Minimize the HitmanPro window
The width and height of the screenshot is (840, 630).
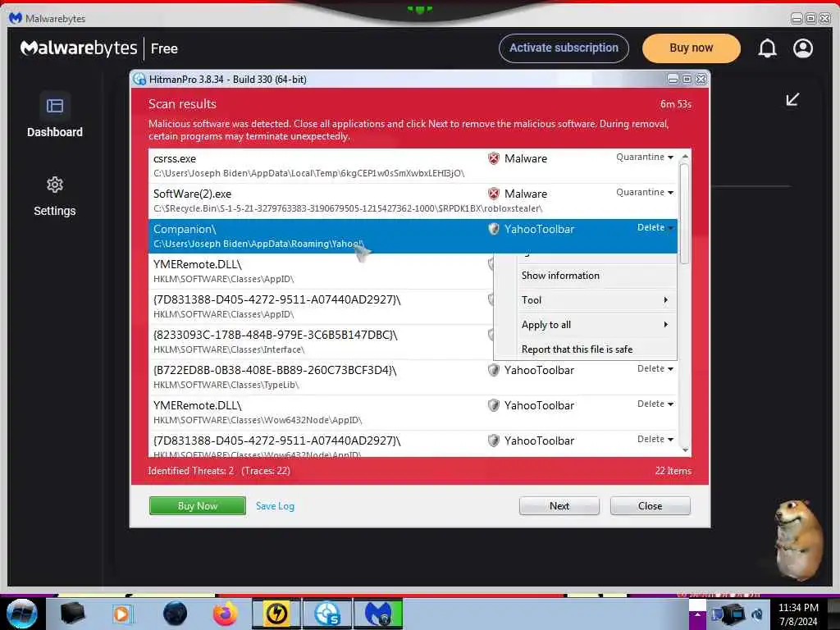tap(673, 80)
